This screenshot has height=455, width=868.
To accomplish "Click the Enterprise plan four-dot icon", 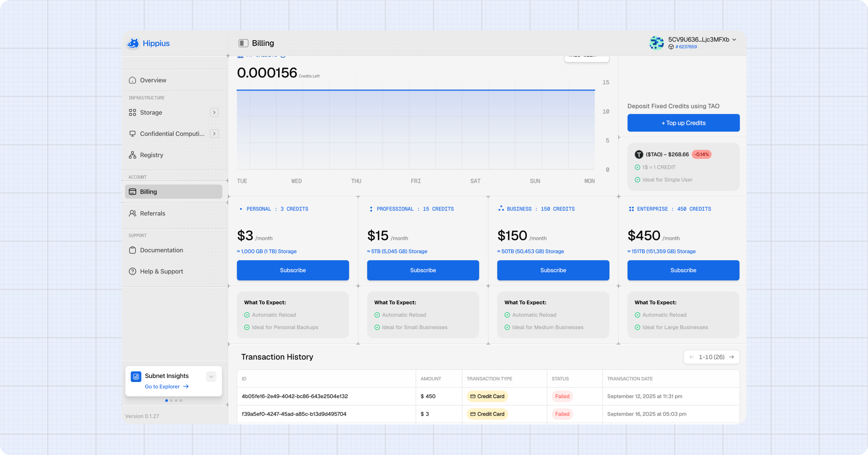I will 631,209.
